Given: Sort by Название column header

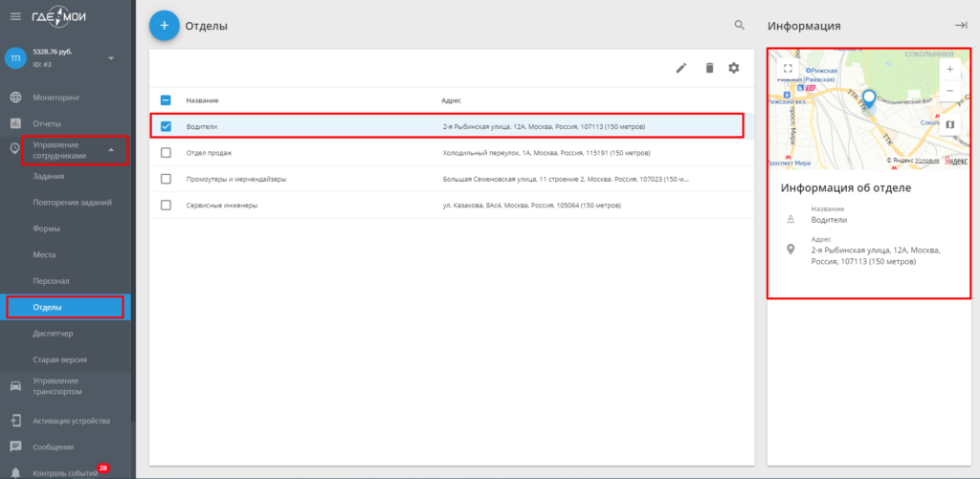Looking at the screenshot, I should (202, 100).
